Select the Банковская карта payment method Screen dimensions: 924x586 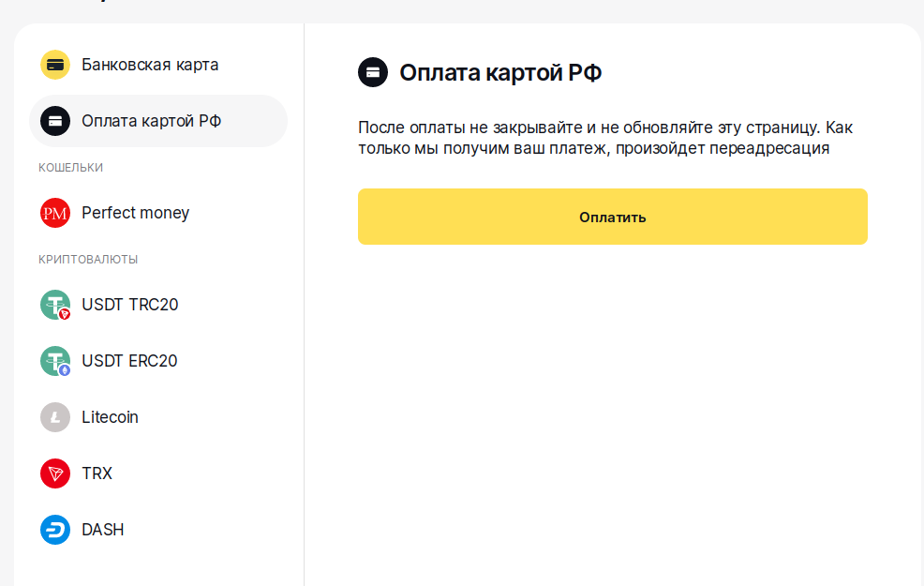150,65
